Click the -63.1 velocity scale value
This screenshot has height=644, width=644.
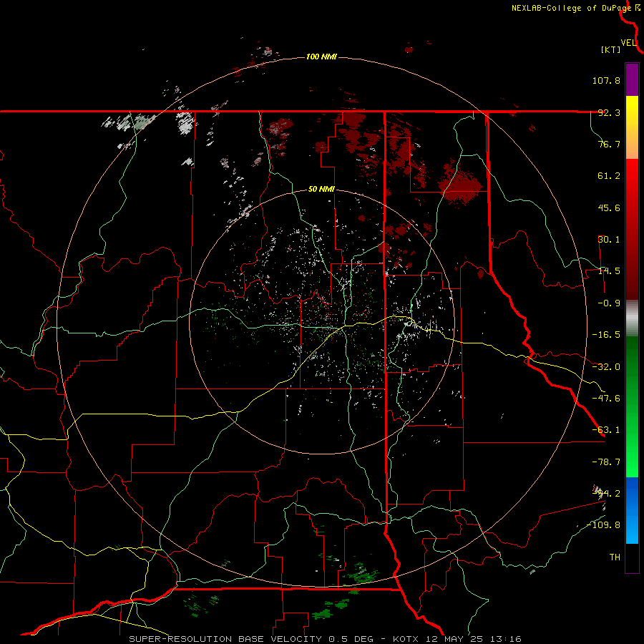[606, 430]
